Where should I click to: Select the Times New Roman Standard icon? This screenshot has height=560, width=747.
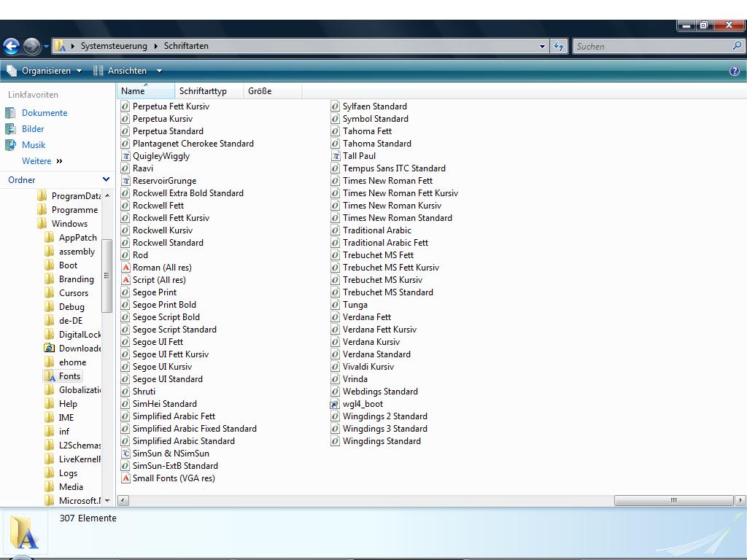point(335,218)
